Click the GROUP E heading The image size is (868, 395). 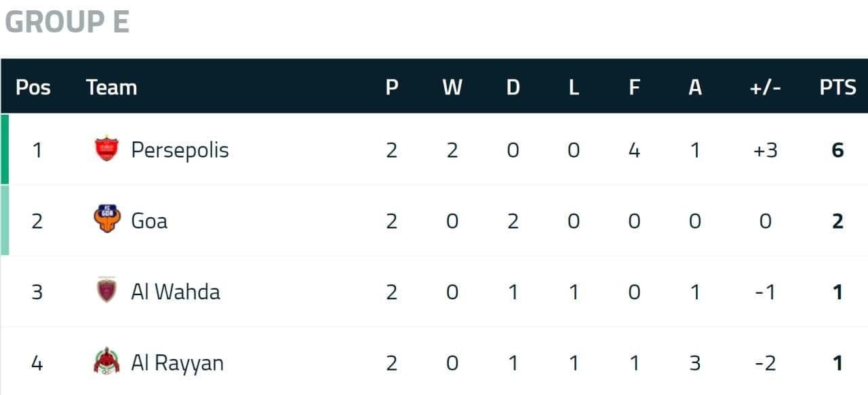tap(67, 22)
